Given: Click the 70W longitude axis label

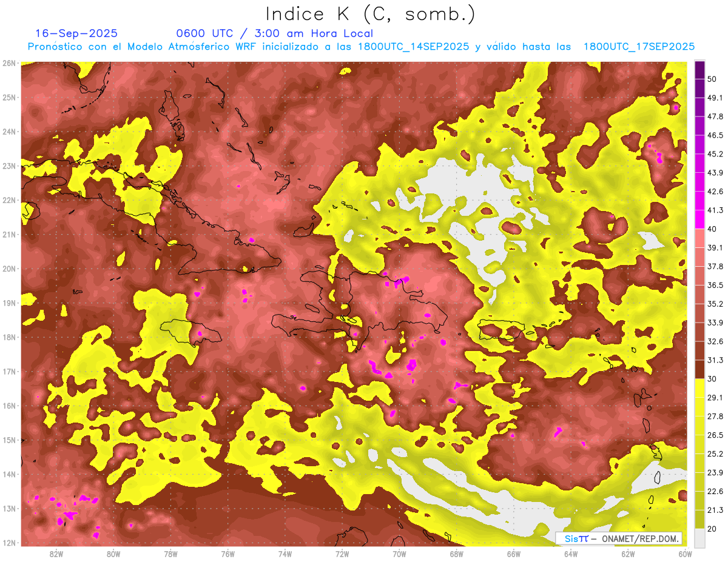Looking at the screenshot, I should click(x=399, y=554).
